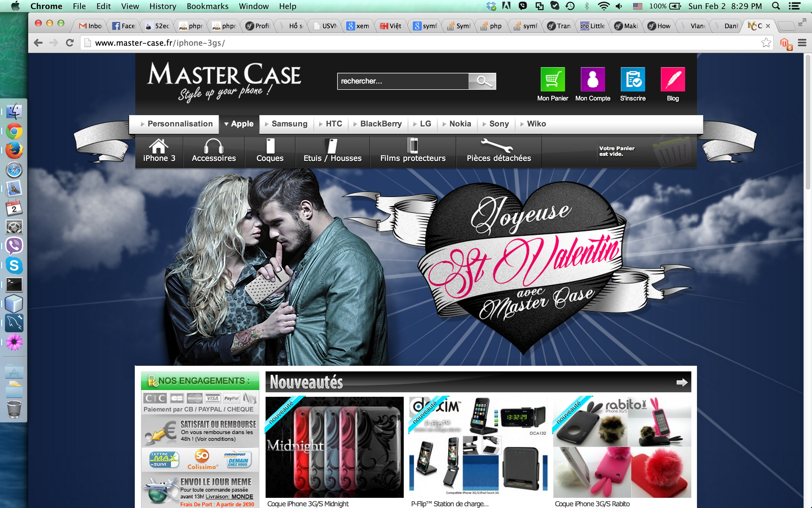
Task: Expand the HTC brand menu
Action: (330, 124)
